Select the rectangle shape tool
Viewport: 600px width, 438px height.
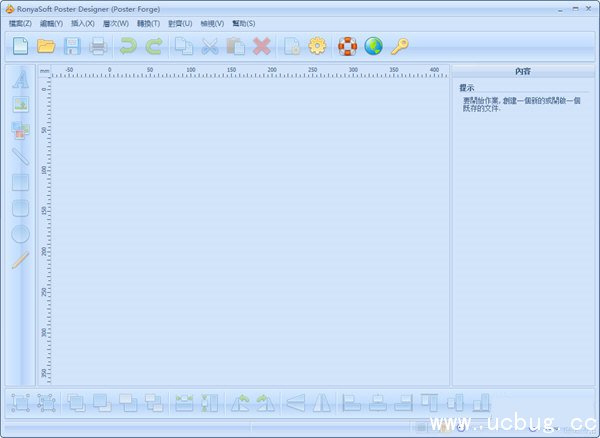point(20,182)
